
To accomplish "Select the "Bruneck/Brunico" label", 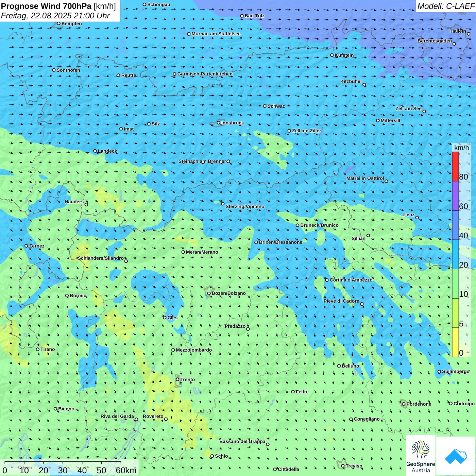I will 320,225.
